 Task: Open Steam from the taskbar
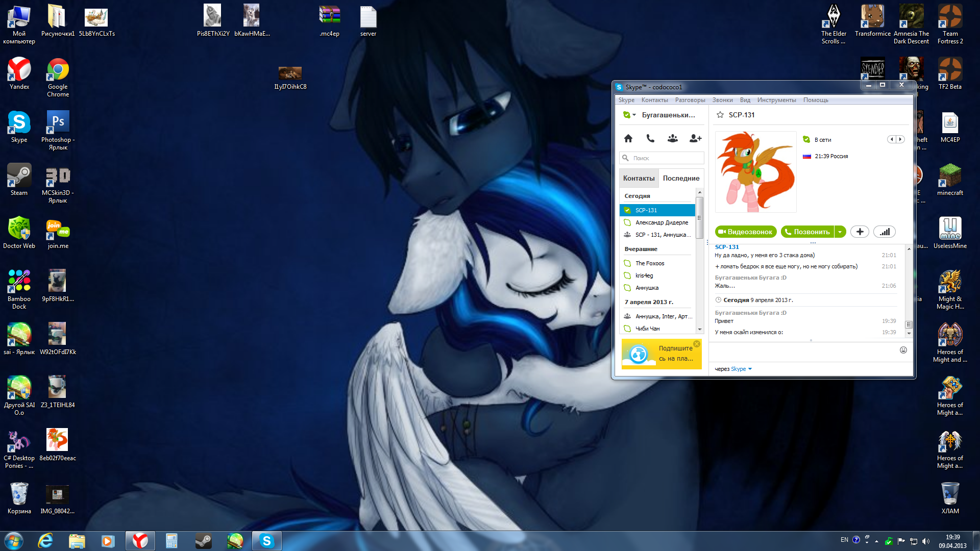pos(204,541)
